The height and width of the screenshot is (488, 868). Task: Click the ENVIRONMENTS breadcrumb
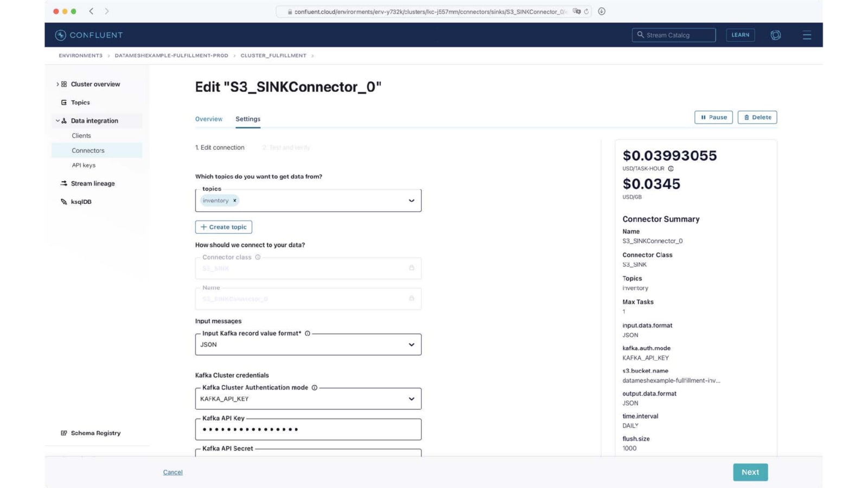[x=81, y=55]
